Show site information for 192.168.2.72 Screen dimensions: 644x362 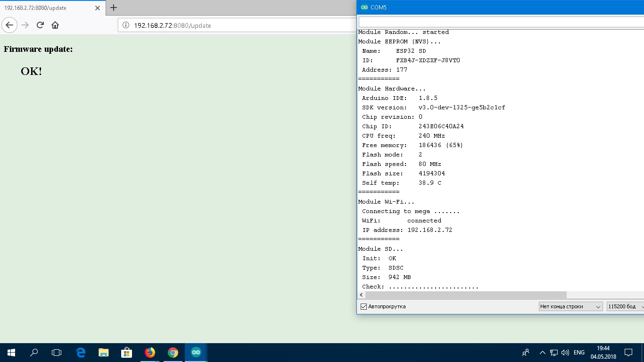(126, 25)
